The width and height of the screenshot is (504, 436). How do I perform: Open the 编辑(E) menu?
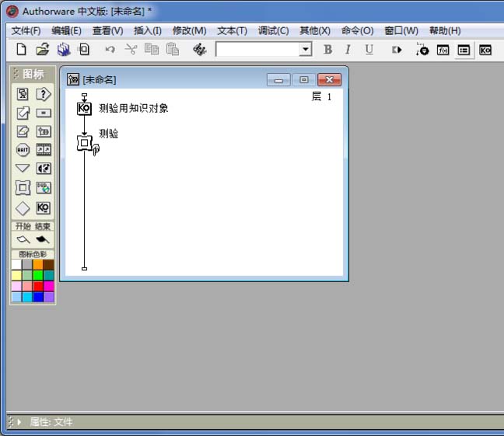(x=66, y=31)
